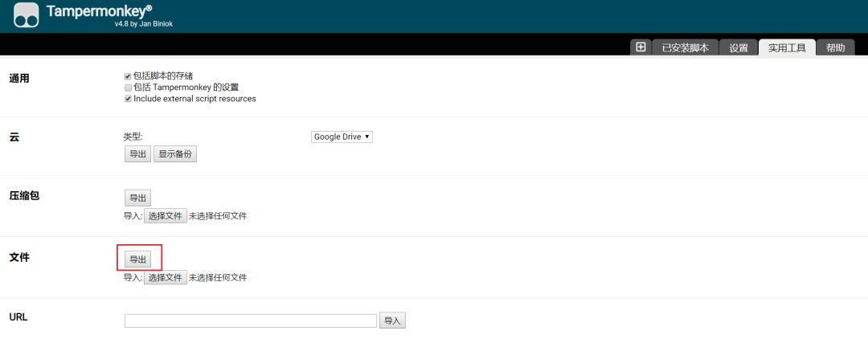Open the 设置 tab

[x=739, y=47]
